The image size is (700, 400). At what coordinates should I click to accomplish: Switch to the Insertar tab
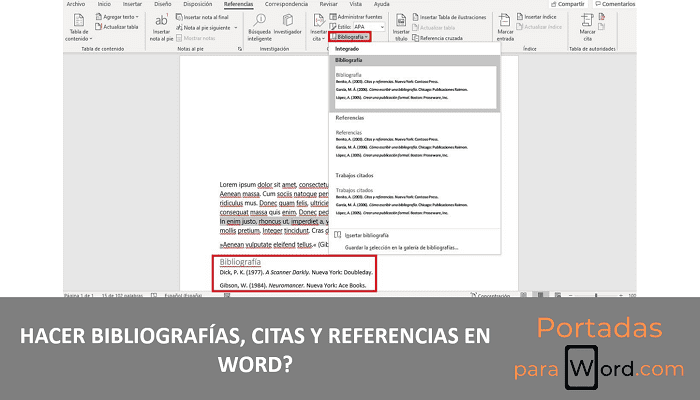[132, 4]
